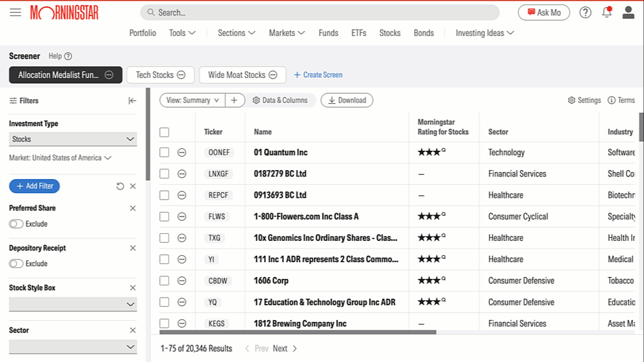Remove TXG row using minus icon
This screenshot has width=644, height=362.
click(x=182, y=238)
